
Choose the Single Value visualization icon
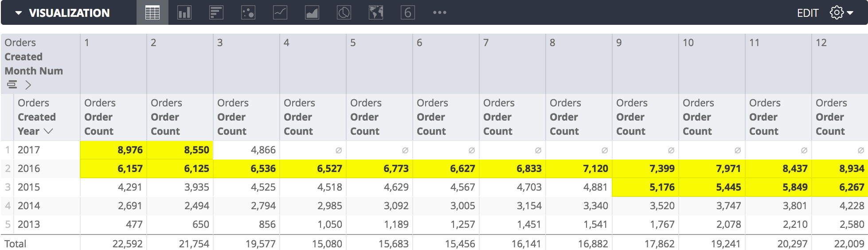tap(407, 12)
